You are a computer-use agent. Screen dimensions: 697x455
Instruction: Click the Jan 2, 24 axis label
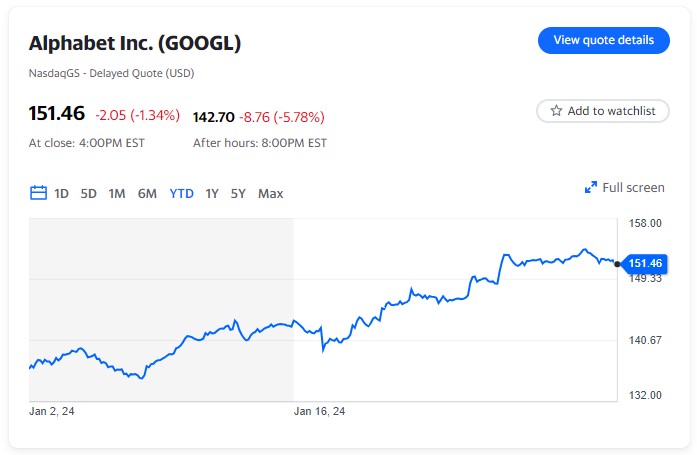(52, 411)
